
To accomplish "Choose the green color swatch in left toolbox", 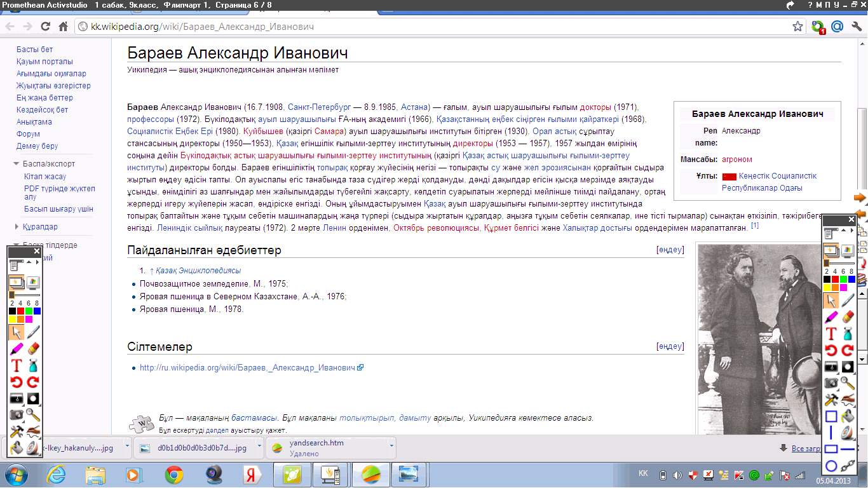I will (29, 311).
